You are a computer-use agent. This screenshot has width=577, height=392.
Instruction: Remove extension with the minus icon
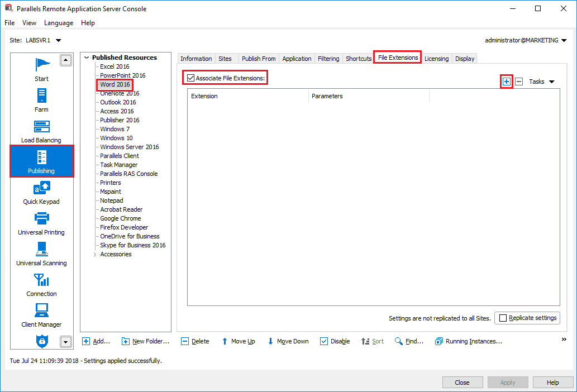pyautogui.click(x=519, y=82)
